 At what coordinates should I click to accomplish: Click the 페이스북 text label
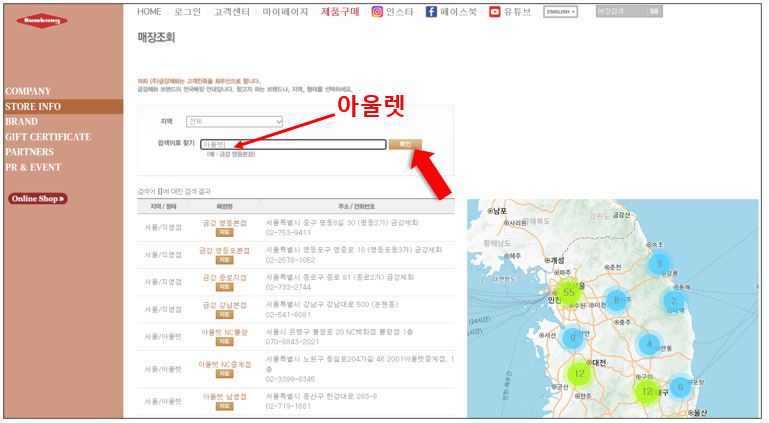tap(459, 11)
